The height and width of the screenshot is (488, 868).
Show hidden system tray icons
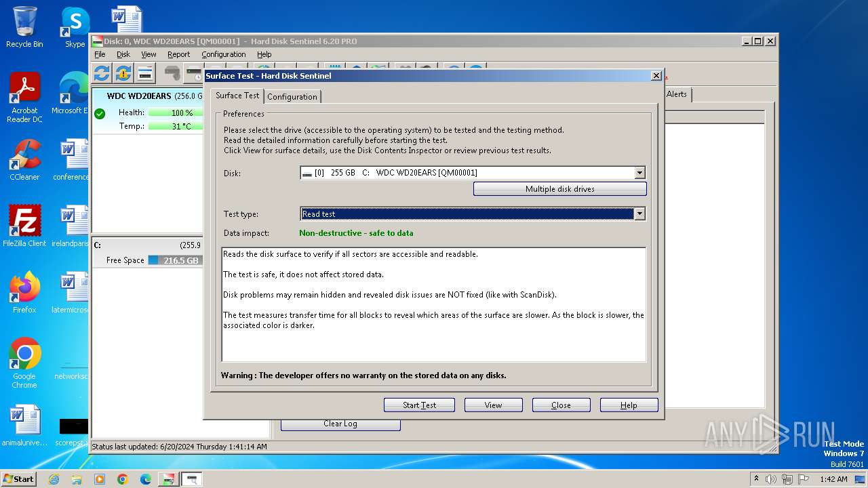756,479
